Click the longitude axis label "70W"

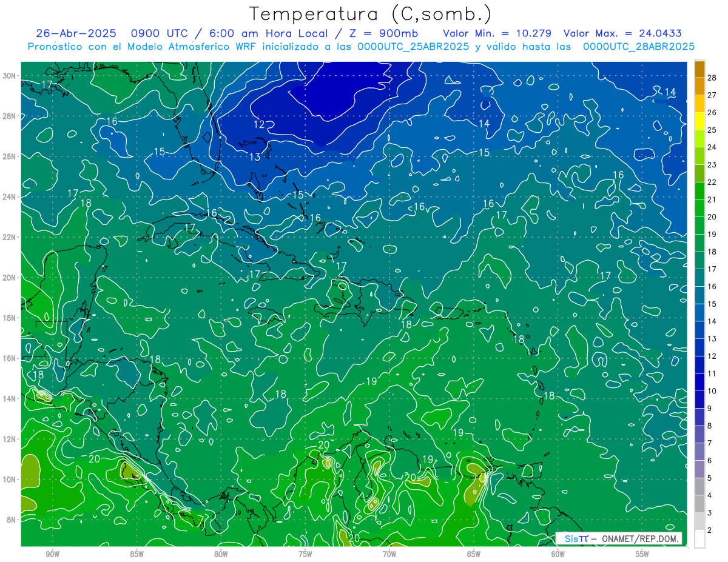click(x=389, y=554)
